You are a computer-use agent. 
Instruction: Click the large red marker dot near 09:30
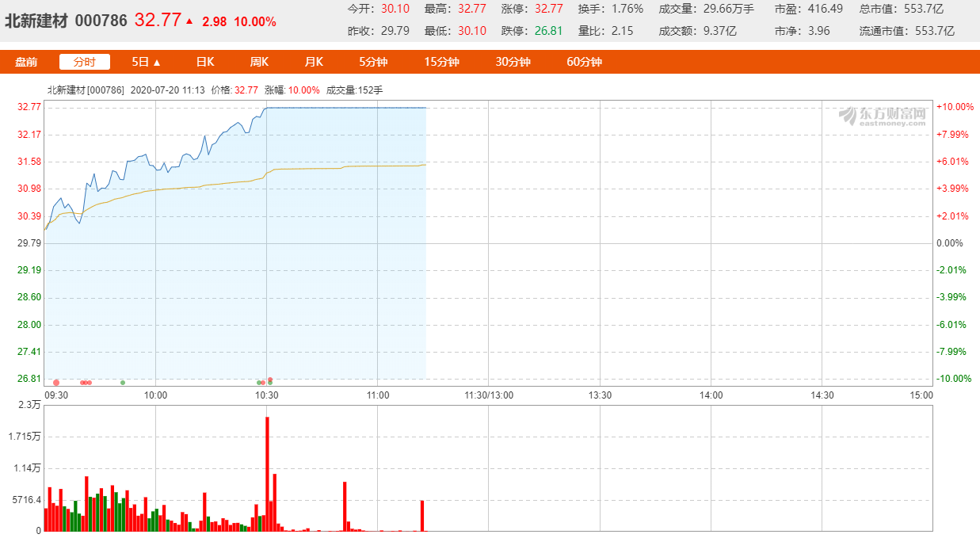[55, 383]
